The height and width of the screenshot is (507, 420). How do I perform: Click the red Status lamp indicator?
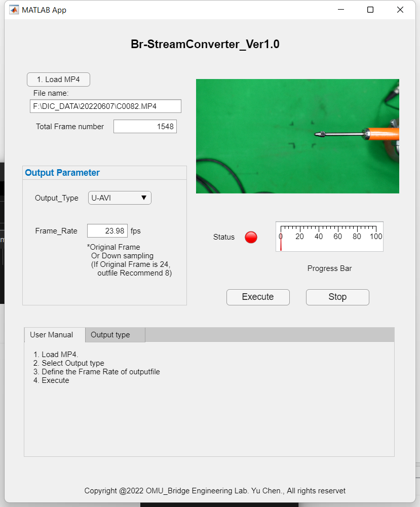click(x=251, y=237)
